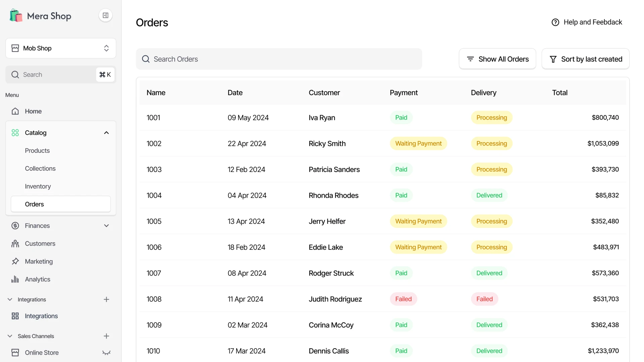
Task: Select the Analytics bar chart icon
Action: click(15, 279)
